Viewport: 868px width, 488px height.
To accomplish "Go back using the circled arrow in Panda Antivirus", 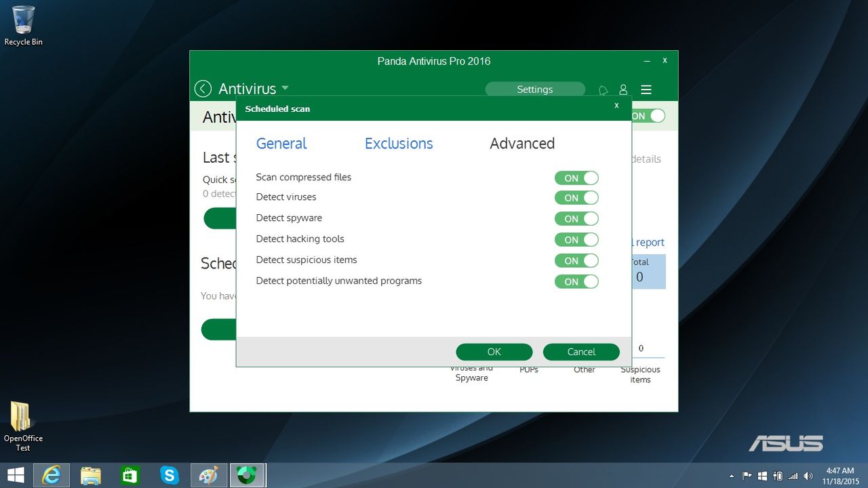I will (203, 89).
